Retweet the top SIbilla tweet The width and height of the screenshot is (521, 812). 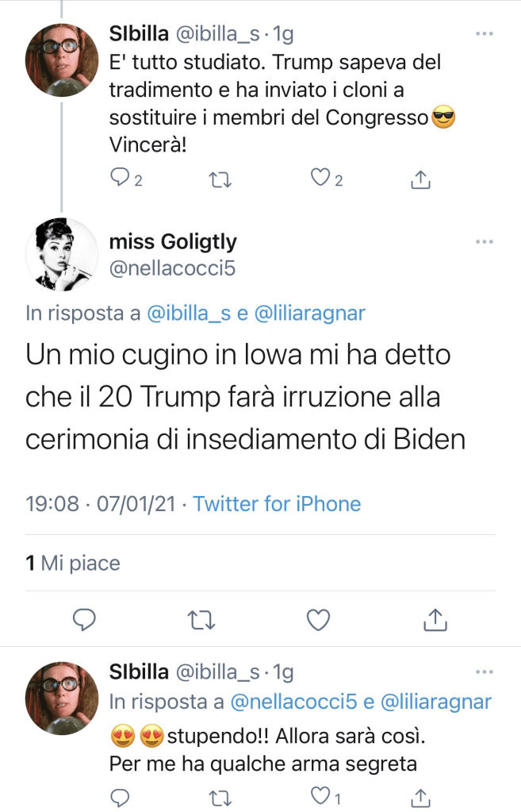coord(220,179)
